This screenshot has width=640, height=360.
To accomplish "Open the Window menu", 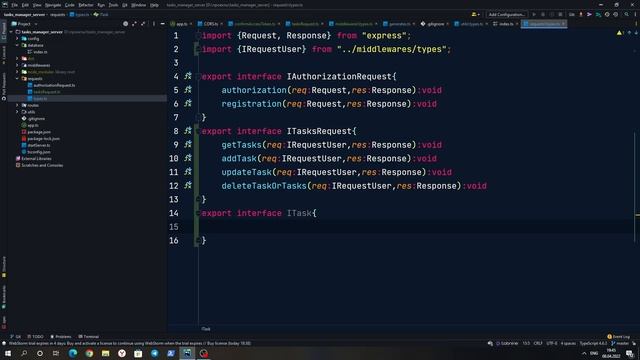I will coord(138,5).
